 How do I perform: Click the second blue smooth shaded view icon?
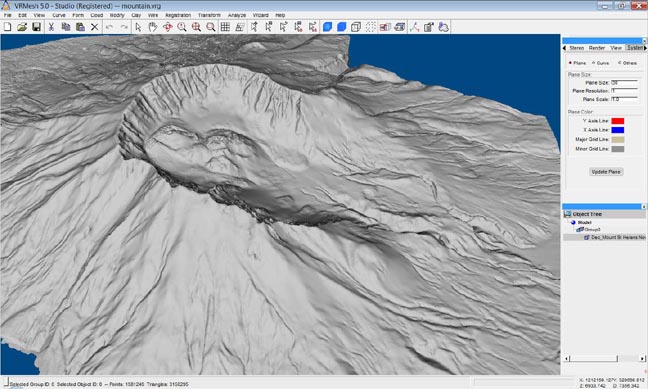(341, 27)
